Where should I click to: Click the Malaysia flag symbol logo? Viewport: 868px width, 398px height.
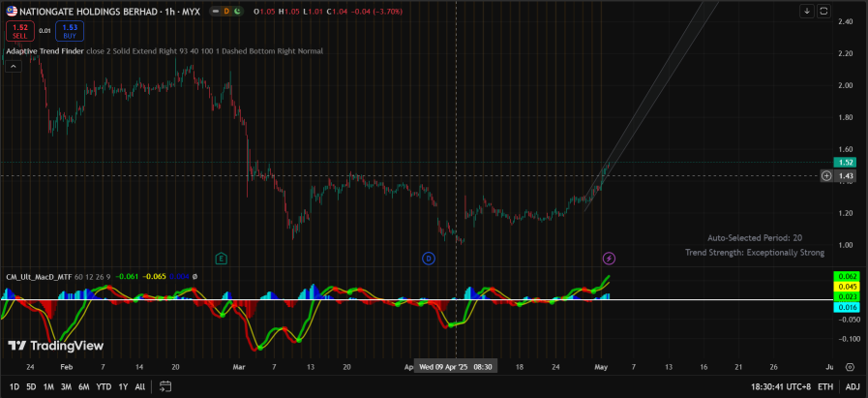coord(11,11)
